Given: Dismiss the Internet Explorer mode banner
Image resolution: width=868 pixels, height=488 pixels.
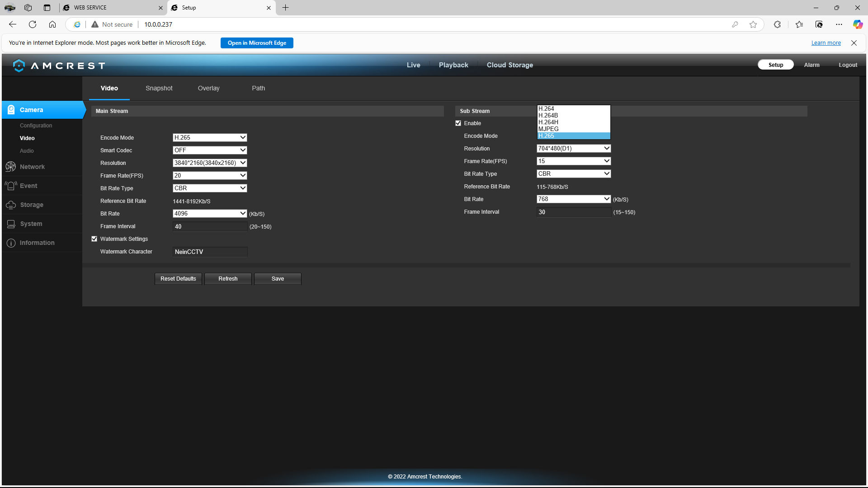Looking at the screenshot, I should point(854,43).
